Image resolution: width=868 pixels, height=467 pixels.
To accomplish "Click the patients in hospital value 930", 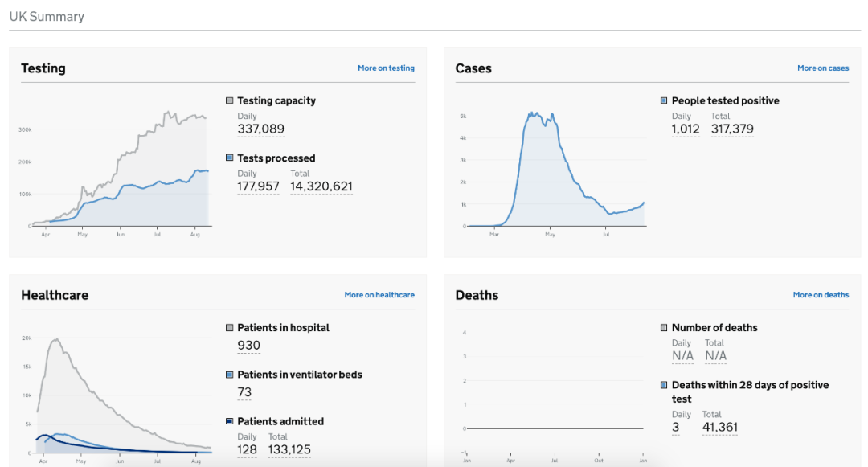I will pos(248,346).
